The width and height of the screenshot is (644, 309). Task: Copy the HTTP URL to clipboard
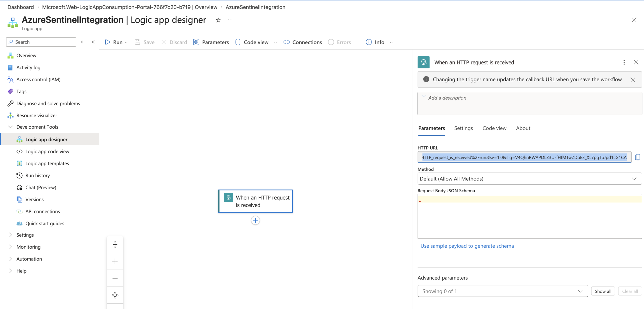click(637, 157)
